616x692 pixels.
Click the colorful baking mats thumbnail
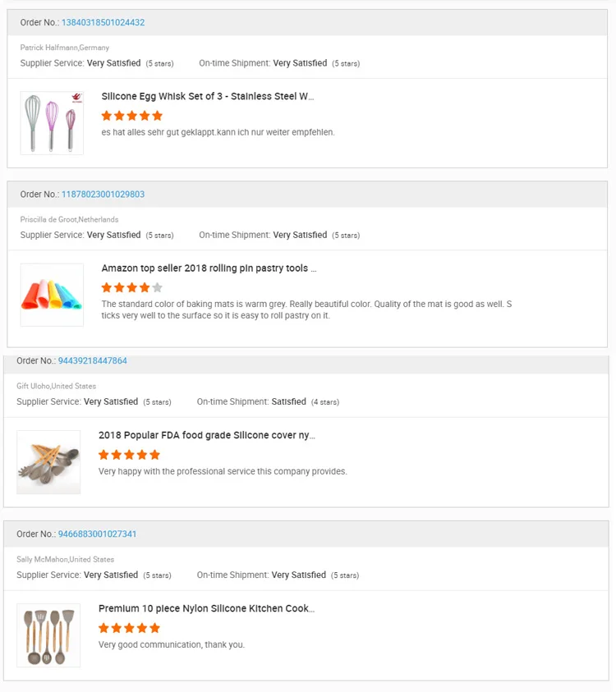tap(52, 295)
